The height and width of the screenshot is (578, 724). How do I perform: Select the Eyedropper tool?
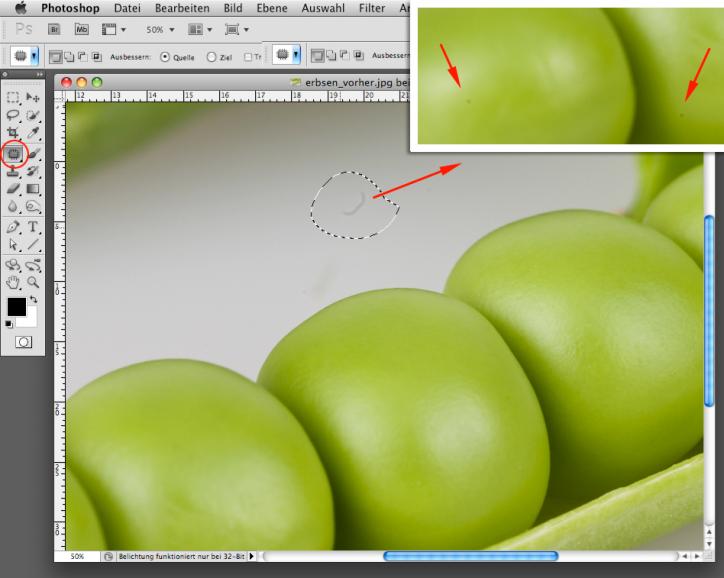coord(33,133)
